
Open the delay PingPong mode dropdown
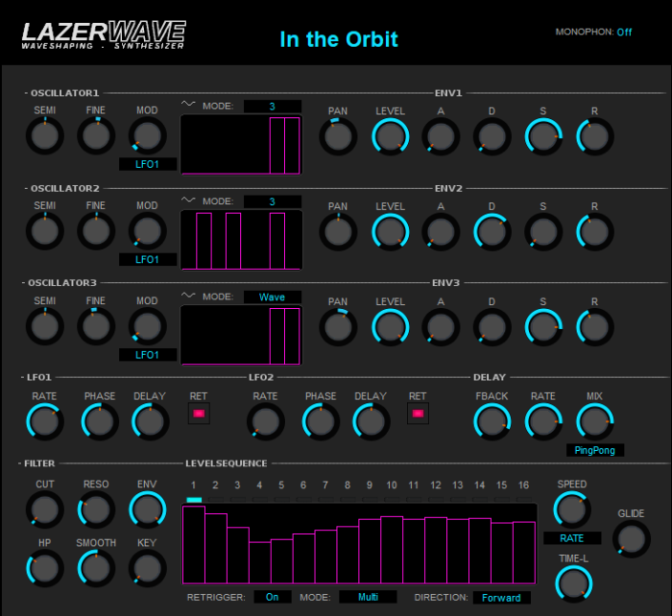(595, 450)
